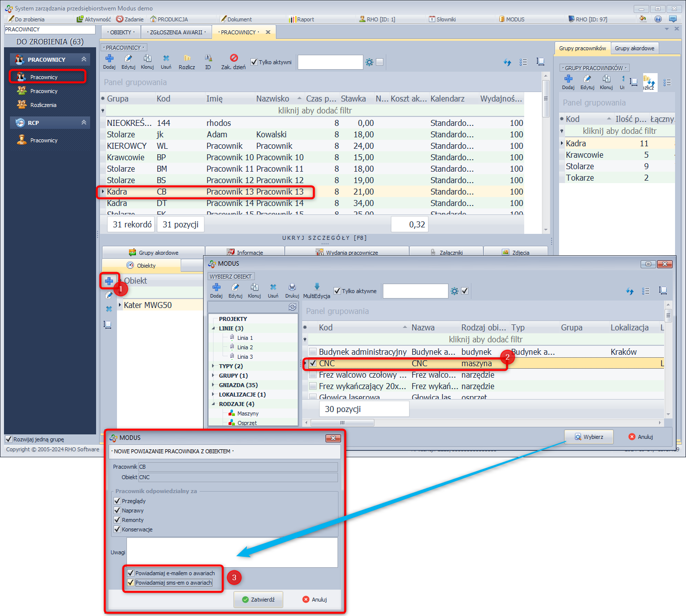This screenshot has height=616, width=686.
Task: Collapse the PRACOWNICY sidebar section
Action: (84, 60)
